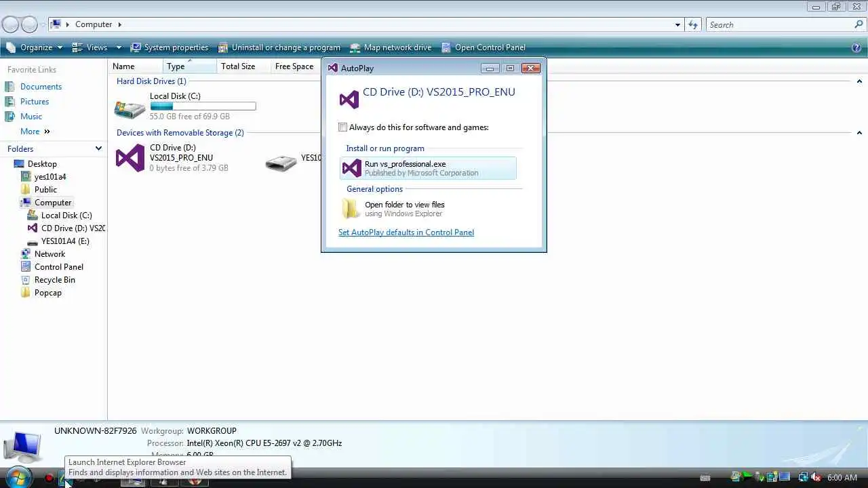Select Computer in folder tree
This screenshot has height=488, width=868.
53,203
